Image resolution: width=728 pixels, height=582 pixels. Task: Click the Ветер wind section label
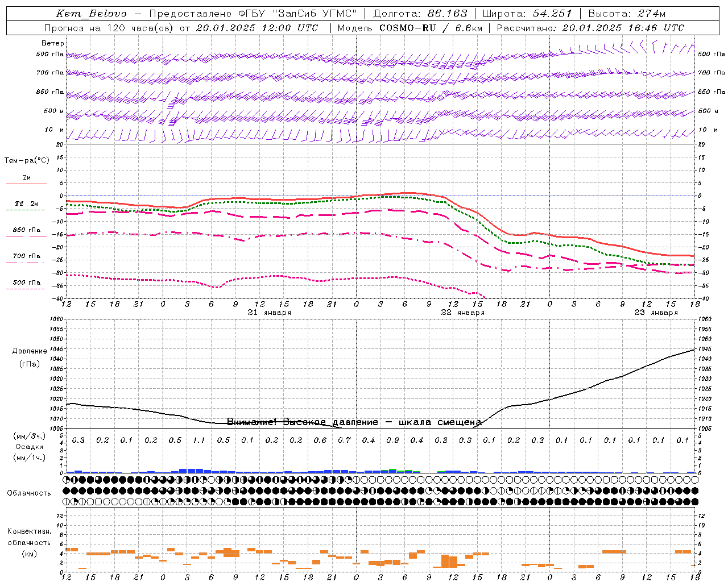(53, 43)
